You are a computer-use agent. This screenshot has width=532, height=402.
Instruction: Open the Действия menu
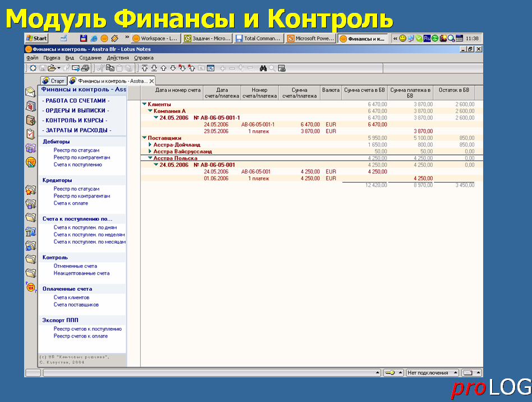(x=118, y=58)
